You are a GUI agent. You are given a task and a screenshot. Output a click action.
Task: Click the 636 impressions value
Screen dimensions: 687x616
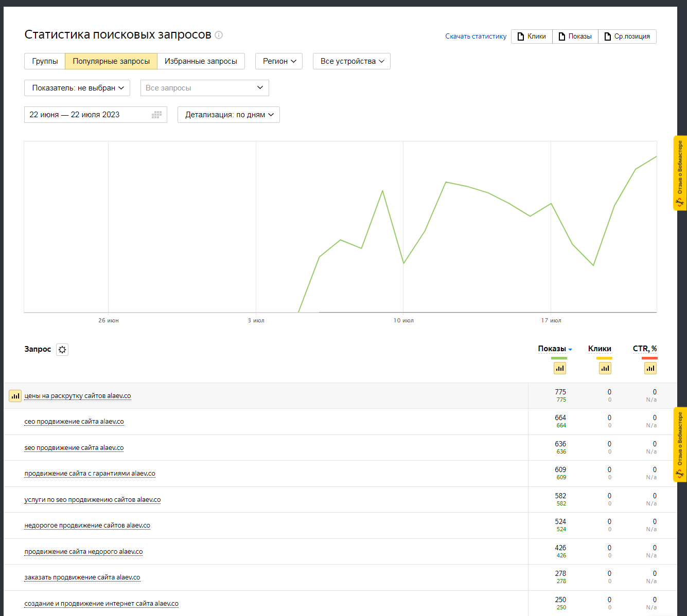pyautogui.click(x=560, y=444)
